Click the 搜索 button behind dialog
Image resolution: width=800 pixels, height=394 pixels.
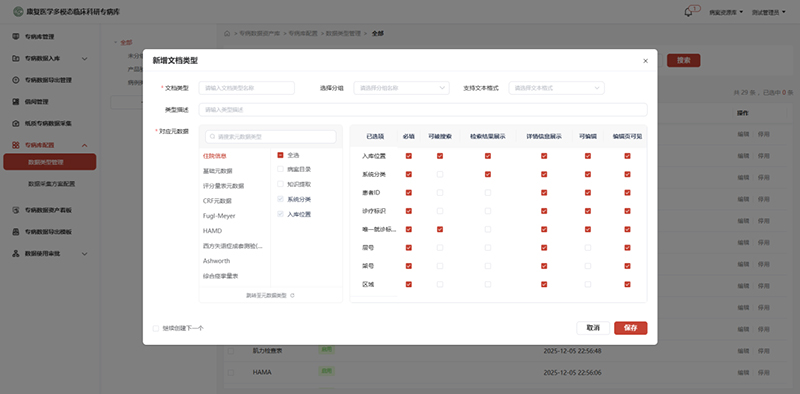[684, 60]
